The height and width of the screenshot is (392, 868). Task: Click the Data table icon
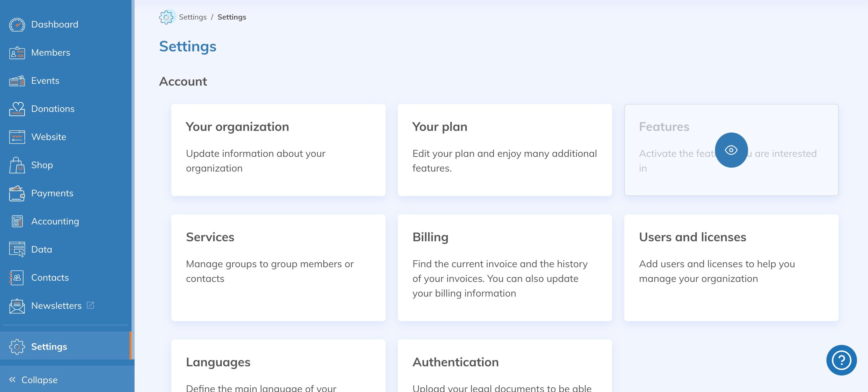pos(17,250)
